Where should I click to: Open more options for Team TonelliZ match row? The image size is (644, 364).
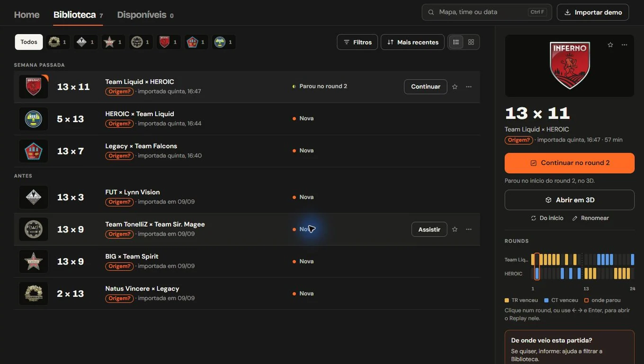coord(469,230)
